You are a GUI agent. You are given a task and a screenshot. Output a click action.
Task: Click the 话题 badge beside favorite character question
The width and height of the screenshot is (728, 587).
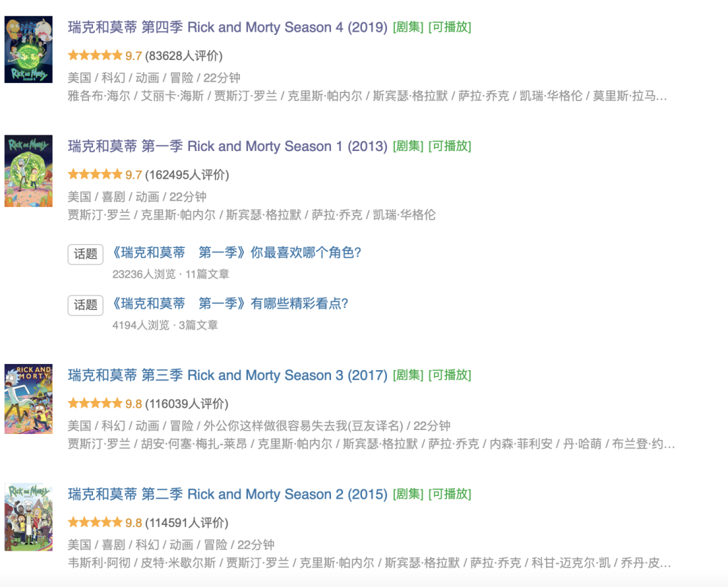coord(86,254)
